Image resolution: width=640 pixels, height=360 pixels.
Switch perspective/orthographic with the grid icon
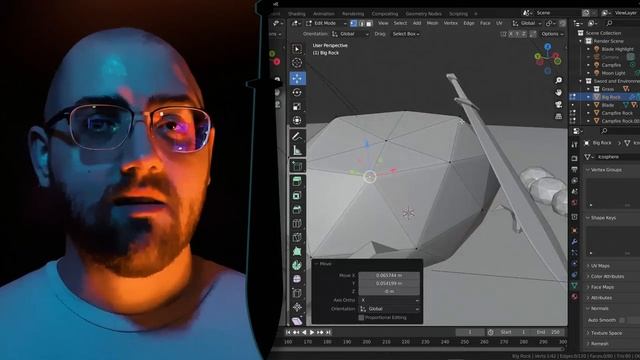(x=558, y=117)
